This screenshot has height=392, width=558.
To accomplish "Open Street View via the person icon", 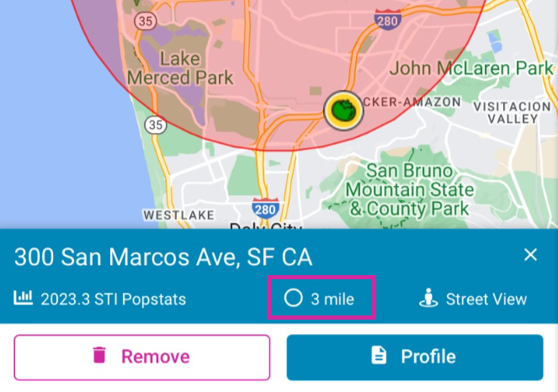I will coord(428,299).
